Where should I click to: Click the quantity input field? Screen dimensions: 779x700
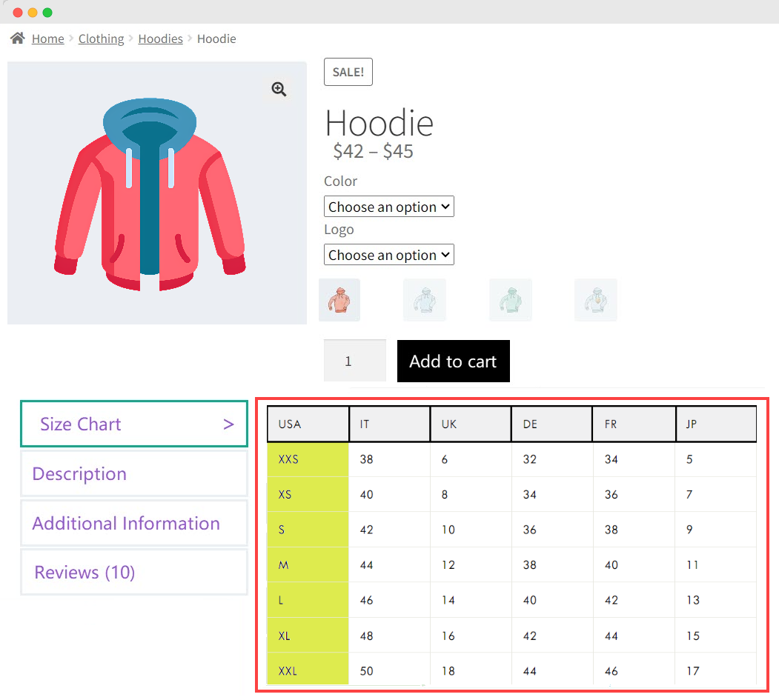(354, 361)
